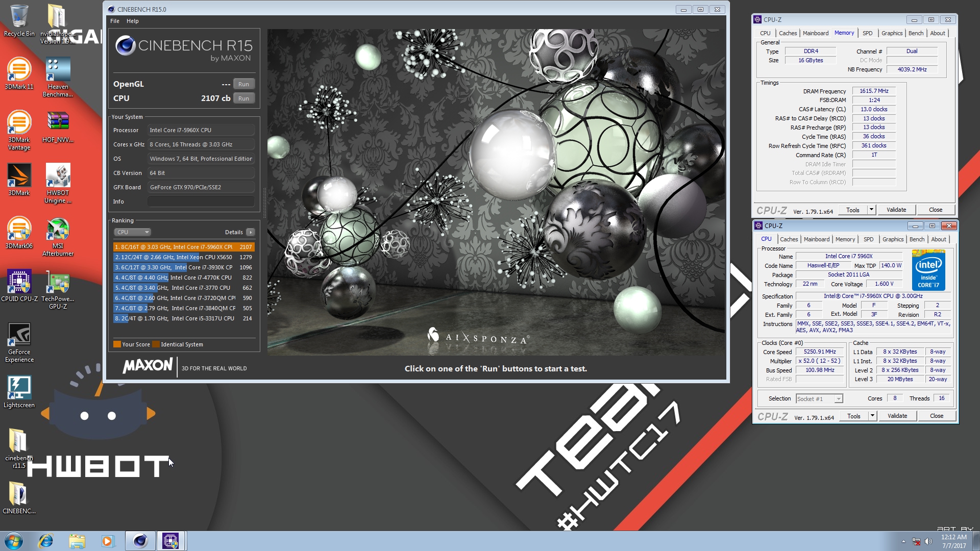Open the Cinebench Help menu

click(133, 21)
